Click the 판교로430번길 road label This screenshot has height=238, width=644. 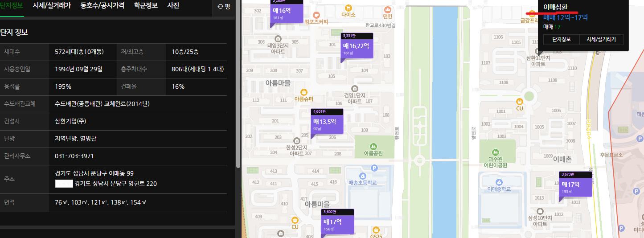tap(380, 25)
